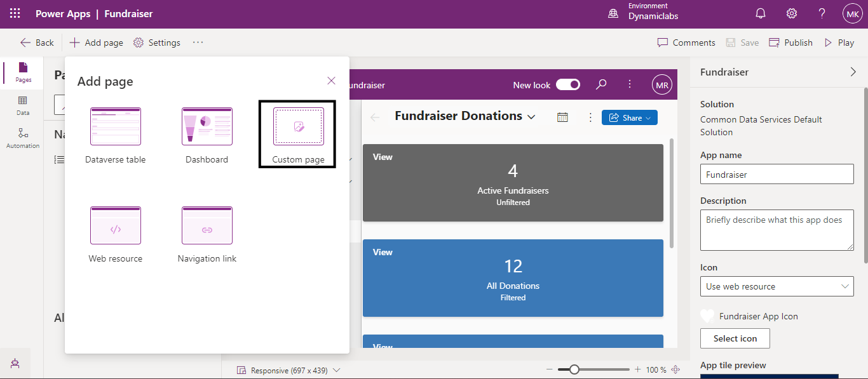Viewport: 868px width, 379px height.
Task: Open the Automation tab in sidebar
Action: [x=23, y=137]
